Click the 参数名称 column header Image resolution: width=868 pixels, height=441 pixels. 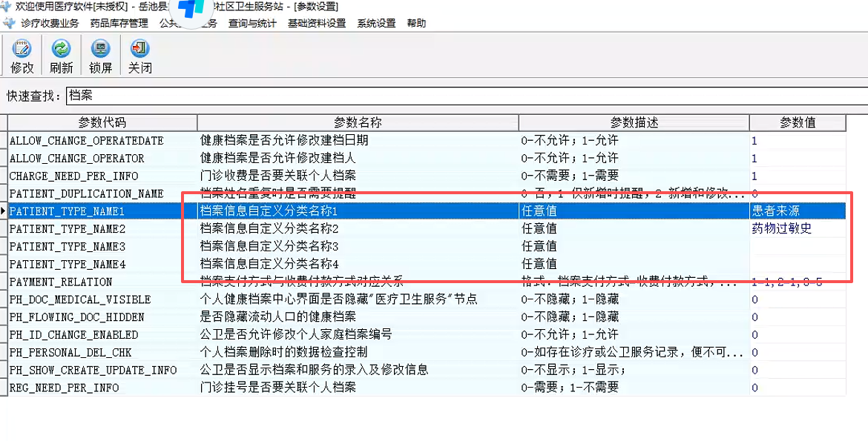point(358,123)
